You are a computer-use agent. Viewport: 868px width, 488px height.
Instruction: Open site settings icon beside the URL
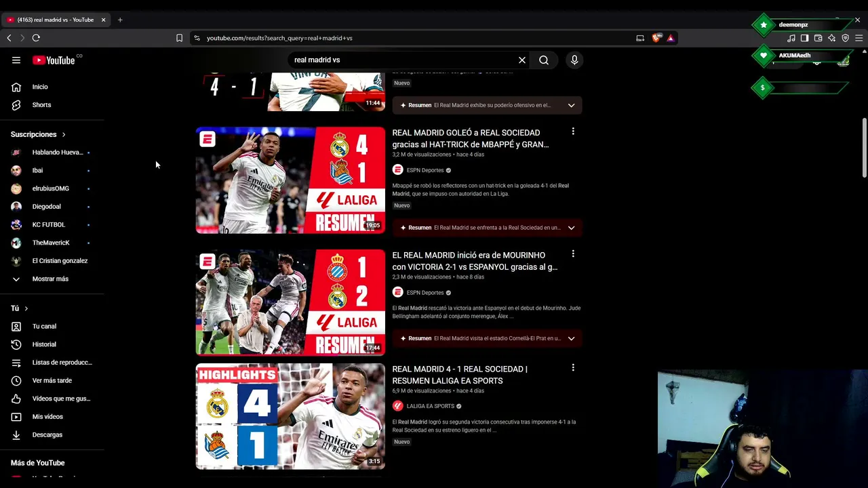coord(197,38)
